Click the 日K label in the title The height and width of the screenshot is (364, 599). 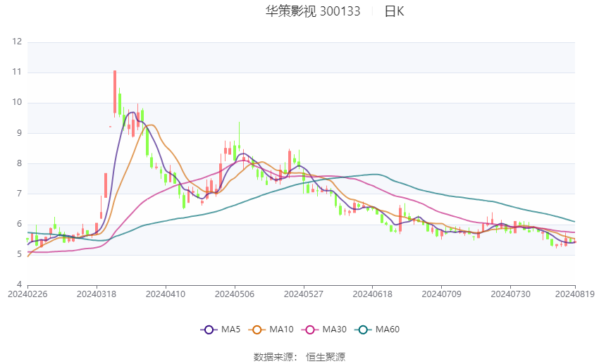click(x=394, y=11)
